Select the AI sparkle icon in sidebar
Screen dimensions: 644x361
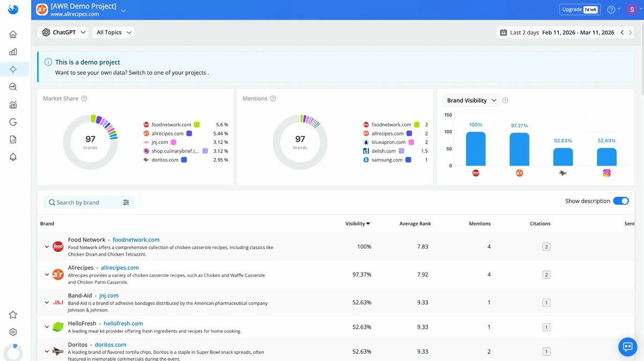coord(13,69)
